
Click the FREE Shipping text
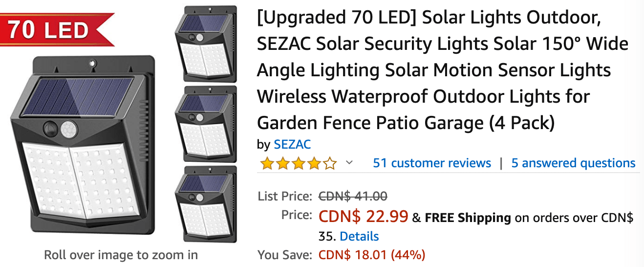[468, 218]
